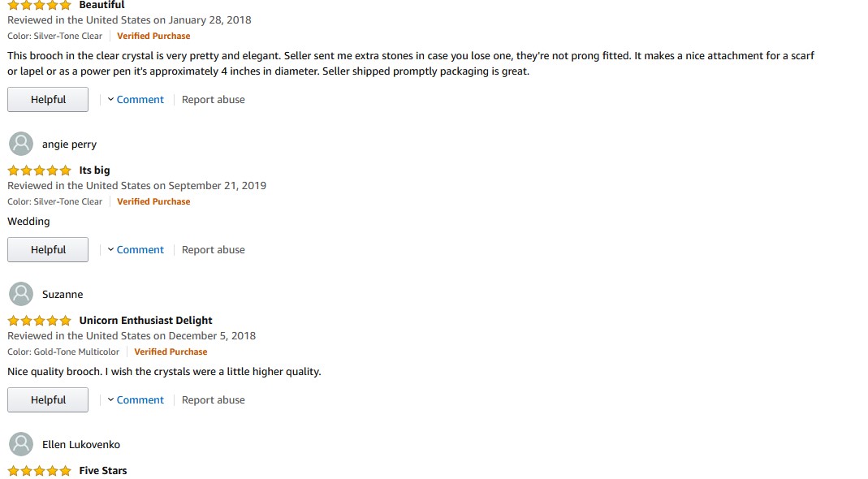
Task: Click Ellen Lukovenko's profile avatar icon
Action: pos(20,444)
